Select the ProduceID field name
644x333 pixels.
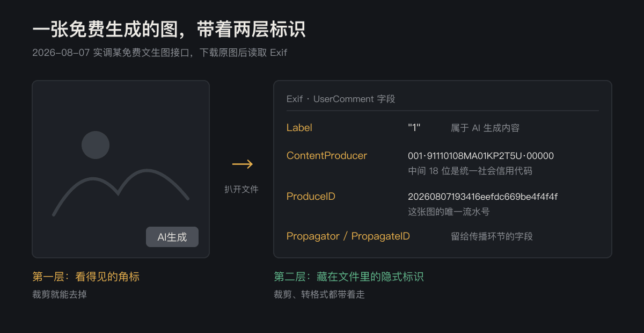[311, 197]
